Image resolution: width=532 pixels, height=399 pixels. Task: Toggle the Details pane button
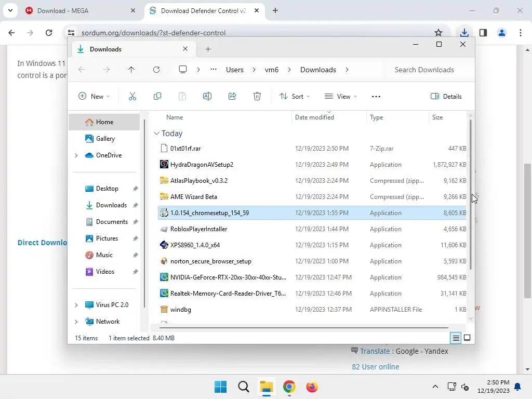pos(446,96)
